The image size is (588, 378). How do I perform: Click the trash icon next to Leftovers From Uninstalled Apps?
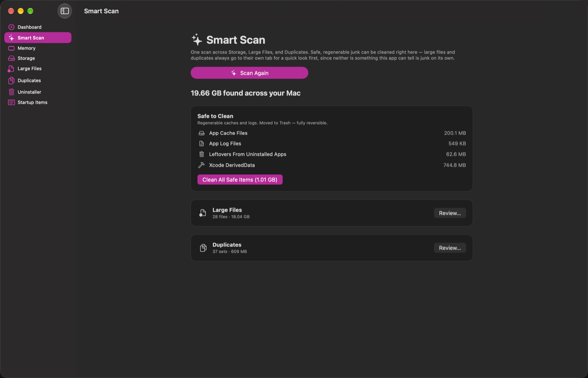(x=201, y=154)
